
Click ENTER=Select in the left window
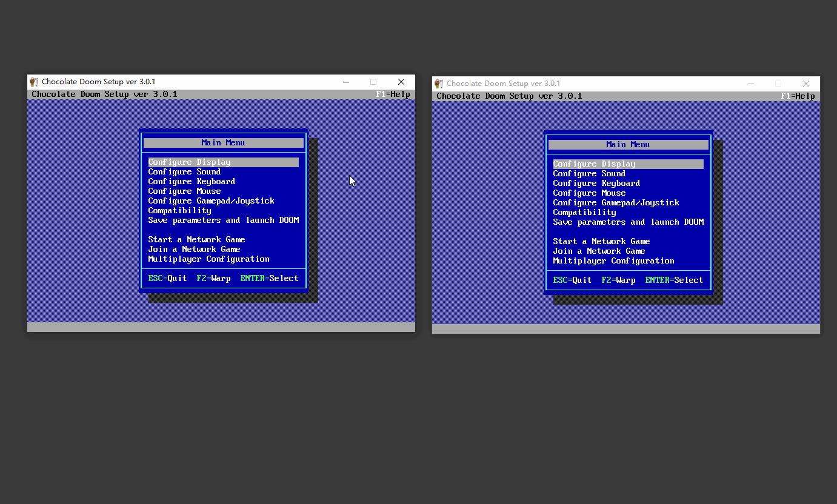(269, 279)
